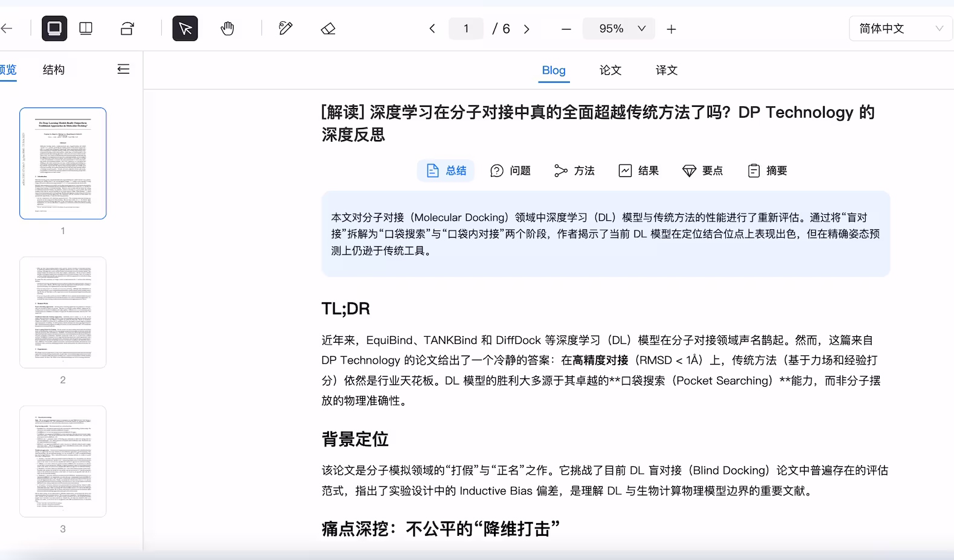
Task: Select the 摘要 section button
Action: click(x=767, y=171)
